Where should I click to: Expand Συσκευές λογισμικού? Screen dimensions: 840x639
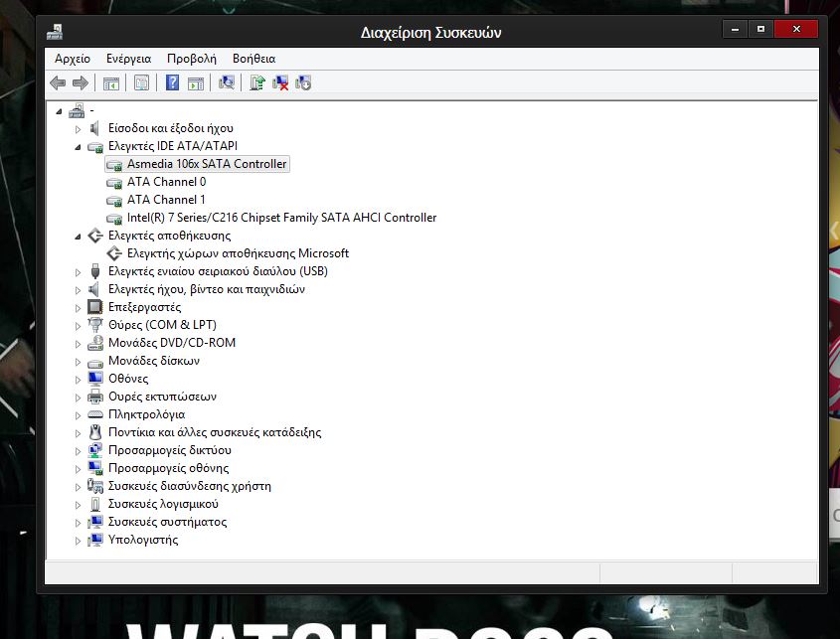(78, 505)
